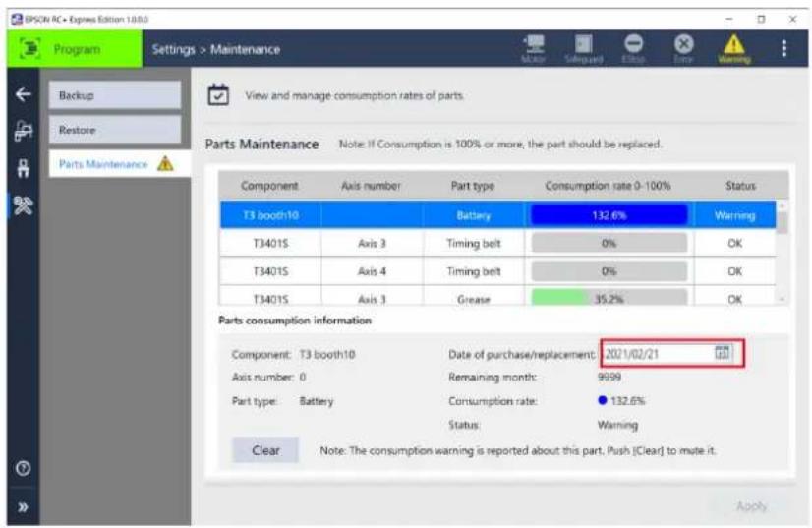This screenshot has height=528, width=812.
Task: Select the Parts Maintenance tab
Action: pos(120,164)
